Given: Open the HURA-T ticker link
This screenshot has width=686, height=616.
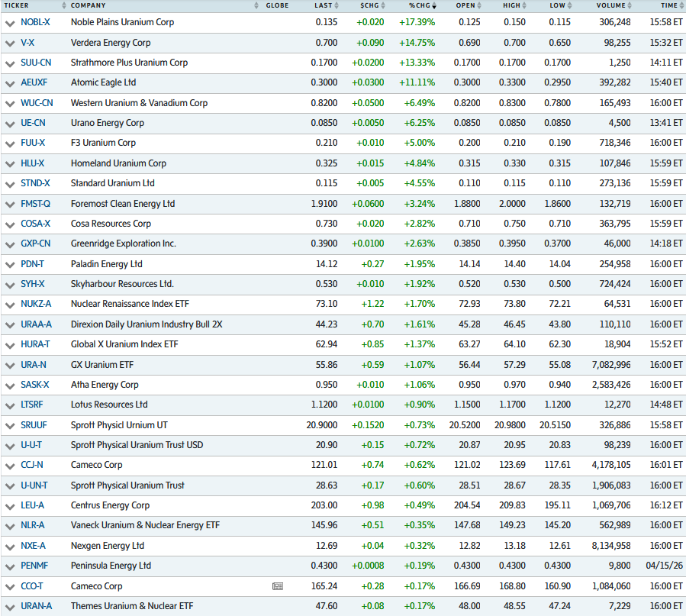Looking at the screenshot, I should click(x=35, y=344).
